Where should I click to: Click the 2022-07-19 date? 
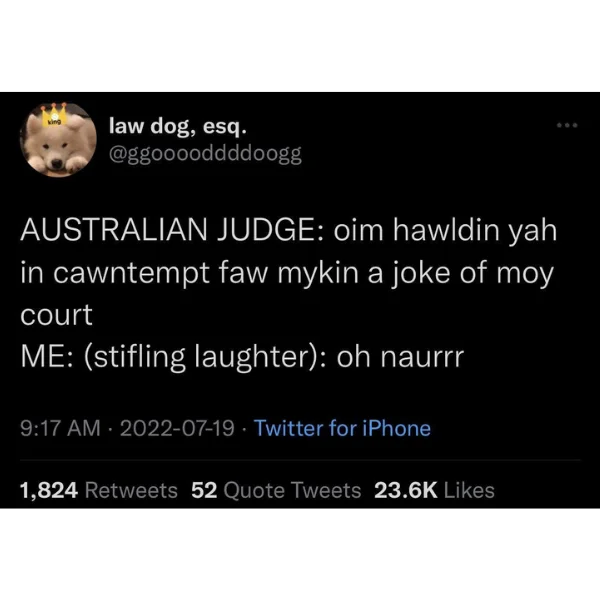[177, 428]
